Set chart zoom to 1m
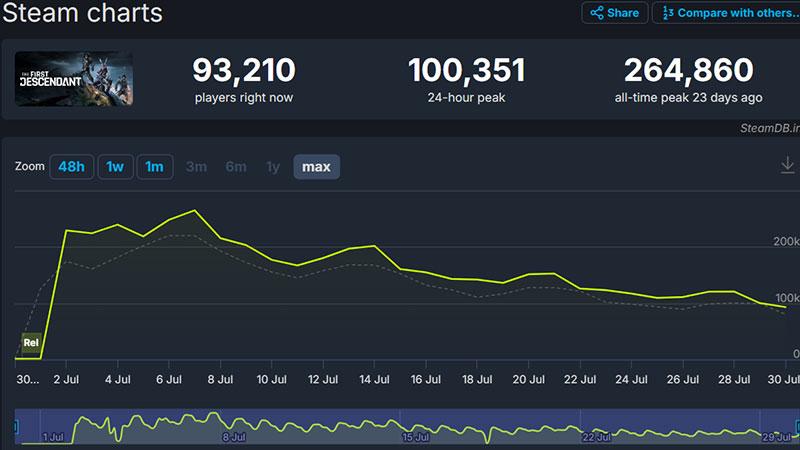Image resolution: width=800 pixels, height=450 pixels. pyautogui.click(x=155, y=167)
